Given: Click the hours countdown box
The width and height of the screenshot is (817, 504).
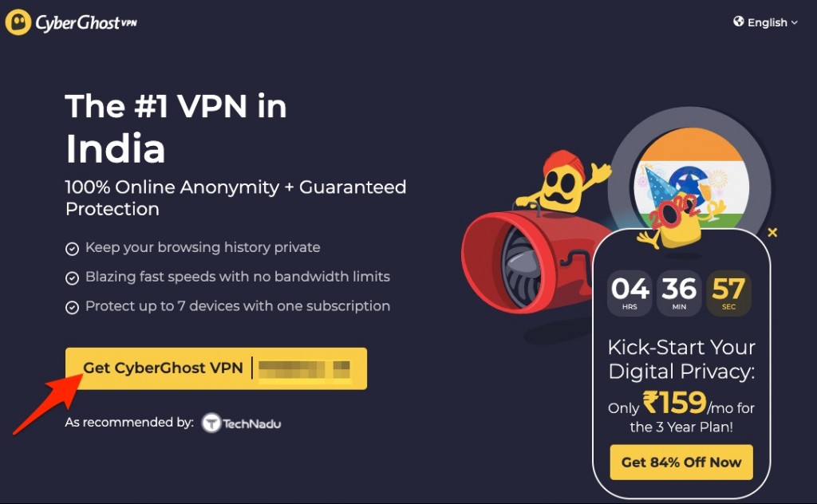Looking at the screenshot, I should pyautogui.click(x=630, y=293).
